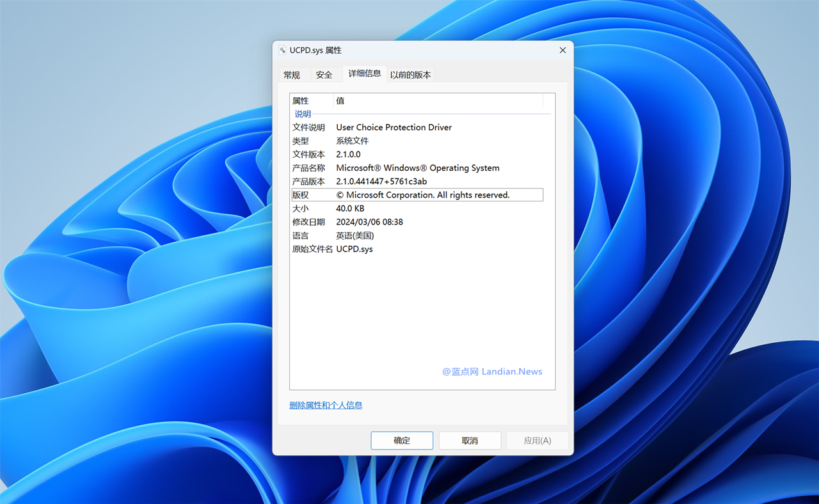Select the 文件版本 2.1.0.0 row
819x504 pixels.
(348, 154)
